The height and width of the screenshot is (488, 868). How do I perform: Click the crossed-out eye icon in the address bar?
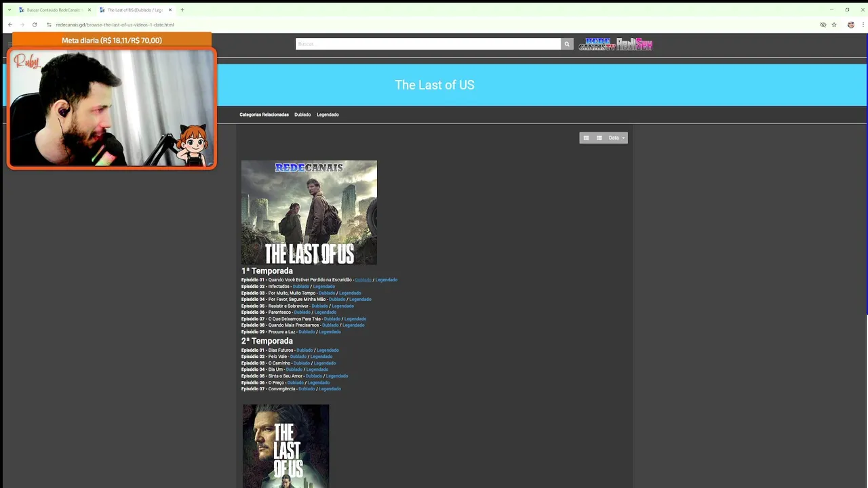pos(823,24)
